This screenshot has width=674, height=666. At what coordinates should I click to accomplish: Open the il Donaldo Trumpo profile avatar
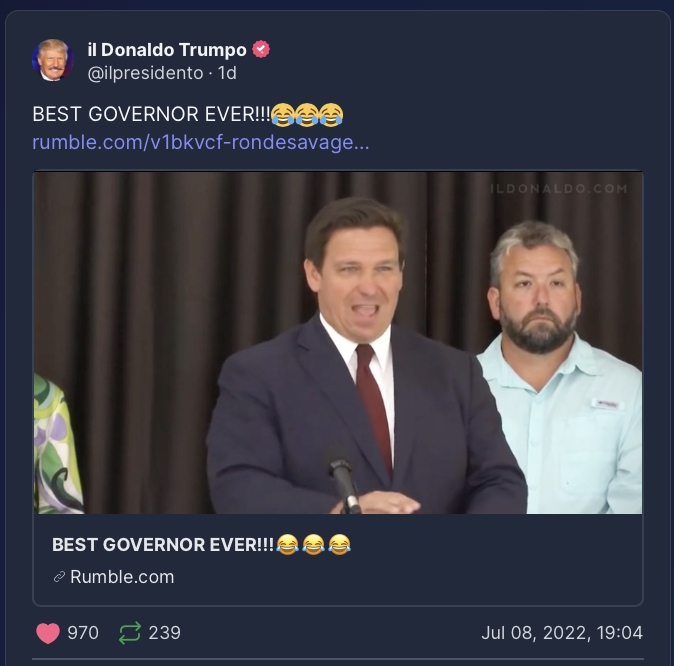pyautogui.click(x=53, y=60)
